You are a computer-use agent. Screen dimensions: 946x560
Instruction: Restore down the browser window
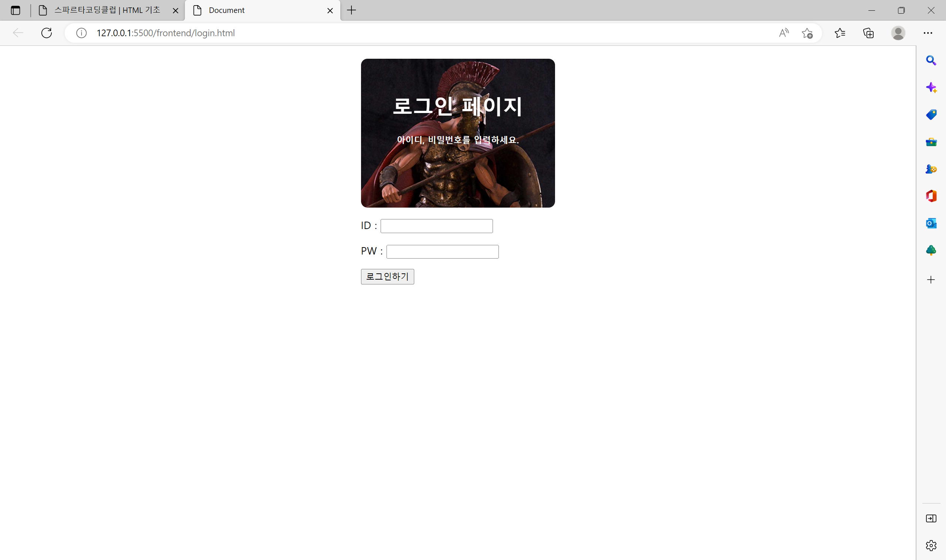pos(901,10)
